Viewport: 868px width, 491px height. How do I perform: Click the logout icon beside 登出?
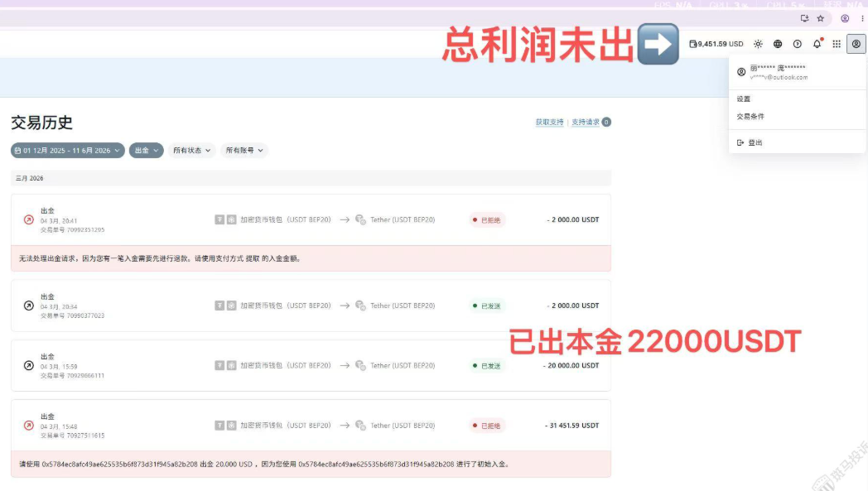click(x=740, y=142)
